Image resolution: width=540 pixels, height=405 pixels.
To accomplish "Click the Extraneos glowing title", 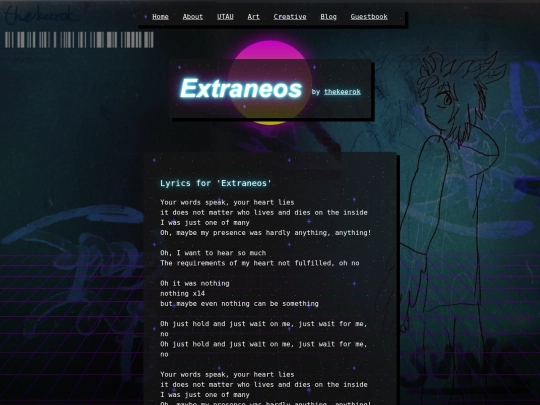I will 241,89.
